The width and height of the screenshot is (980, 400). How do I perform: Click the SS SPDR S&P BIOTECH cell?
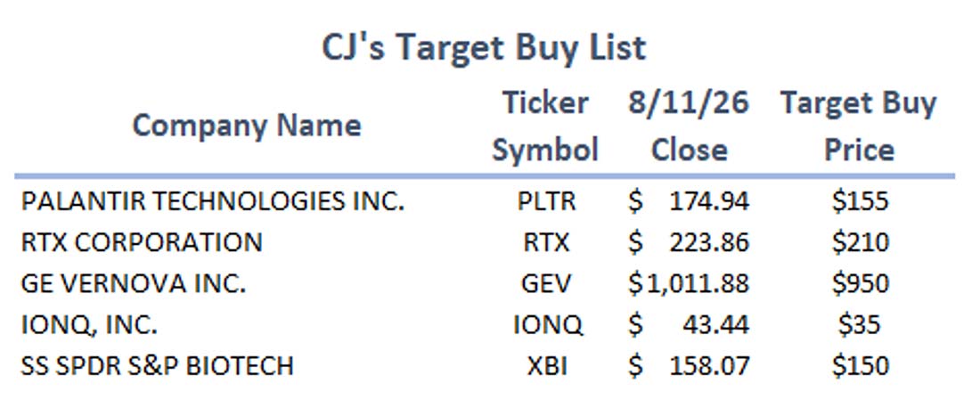(x=157, y=366)
